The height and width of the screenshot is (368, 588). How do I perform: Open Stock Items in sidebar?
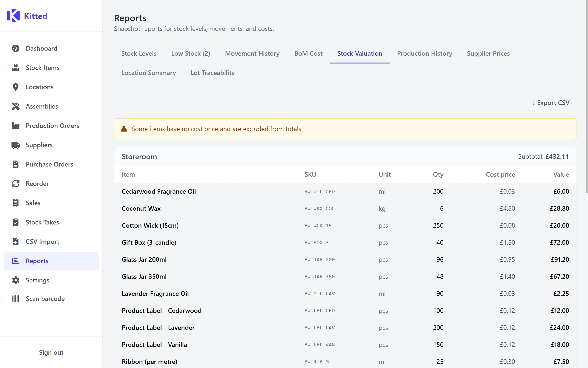click(51, 68)
